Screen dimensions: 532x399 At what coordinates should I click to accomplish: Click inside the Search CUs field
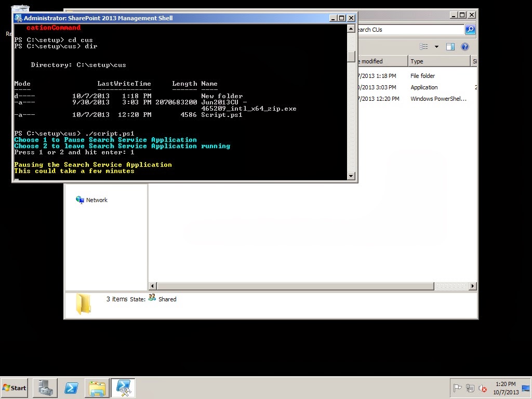[410, 30]
